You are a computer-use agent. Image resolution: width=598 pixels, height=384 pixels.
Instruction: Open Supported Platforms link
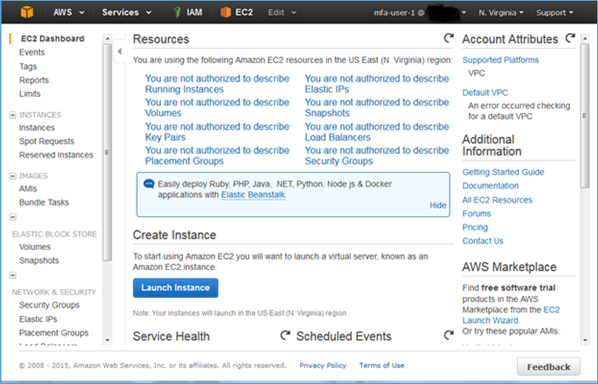[x=500, y=60]
